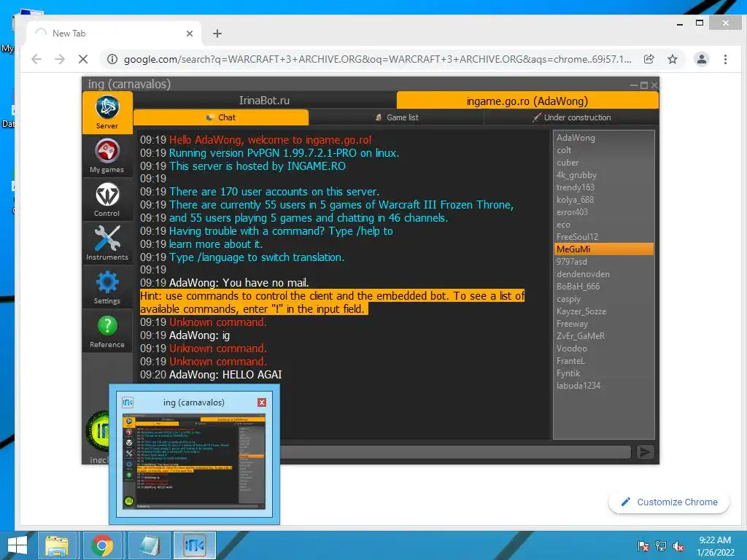
Task: Open My games in the sidebar
Action: [107, 156]
